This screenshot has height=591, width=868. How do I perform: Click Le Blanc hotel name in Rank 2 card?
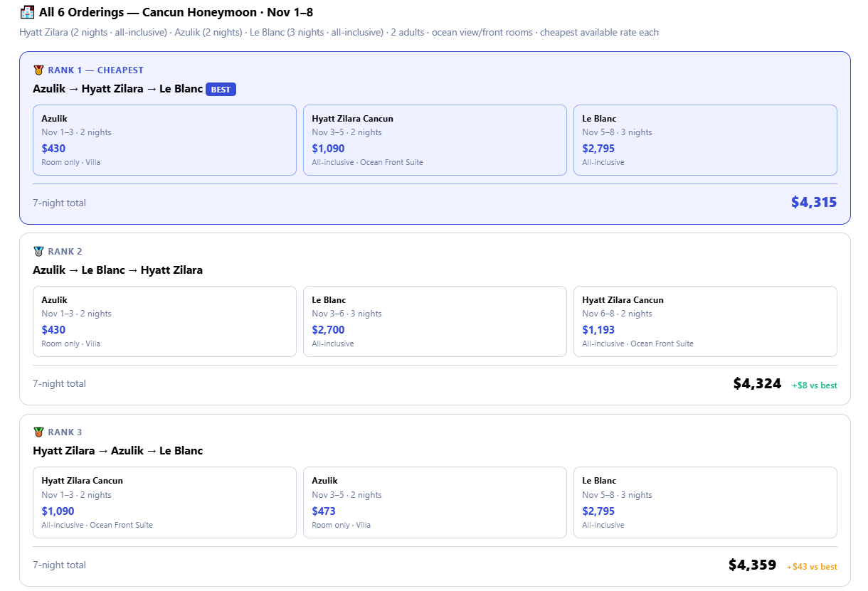point(329,300)
